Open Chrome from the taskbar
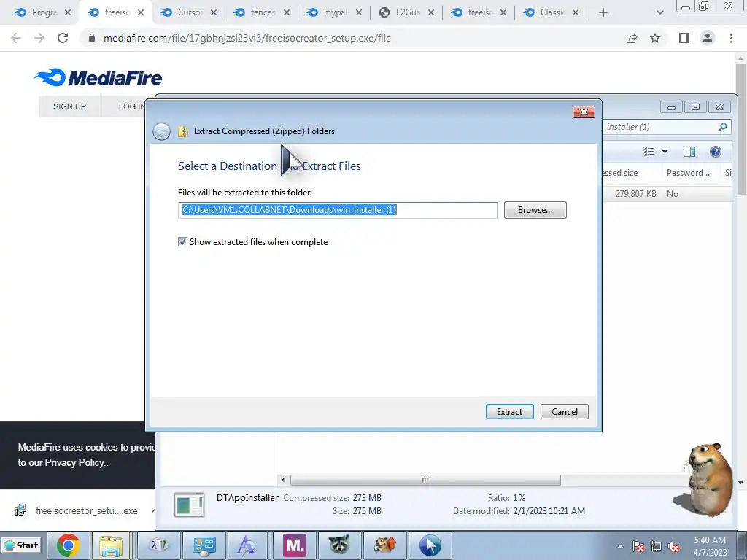 [68, 545]
